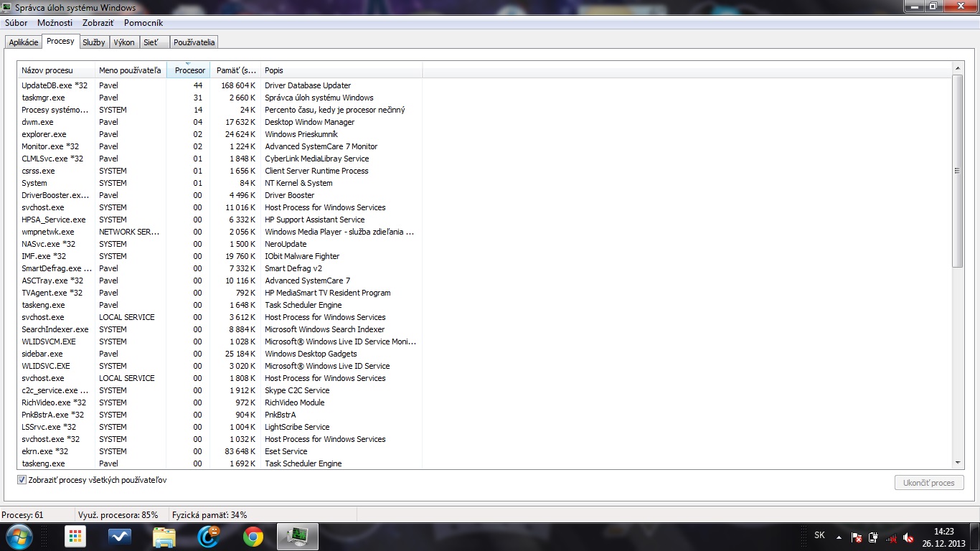Screen dimensions: 980x551
Task: Select the DriverBooster.ex... process
Action: pos(220,195)
